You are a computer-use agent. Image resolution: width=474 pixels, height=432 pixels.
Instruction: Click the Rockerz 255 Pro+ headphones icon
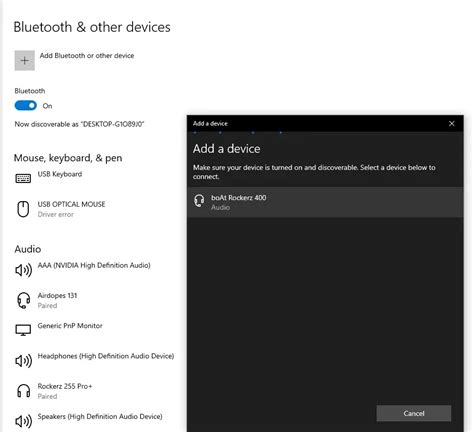point(24,391)
